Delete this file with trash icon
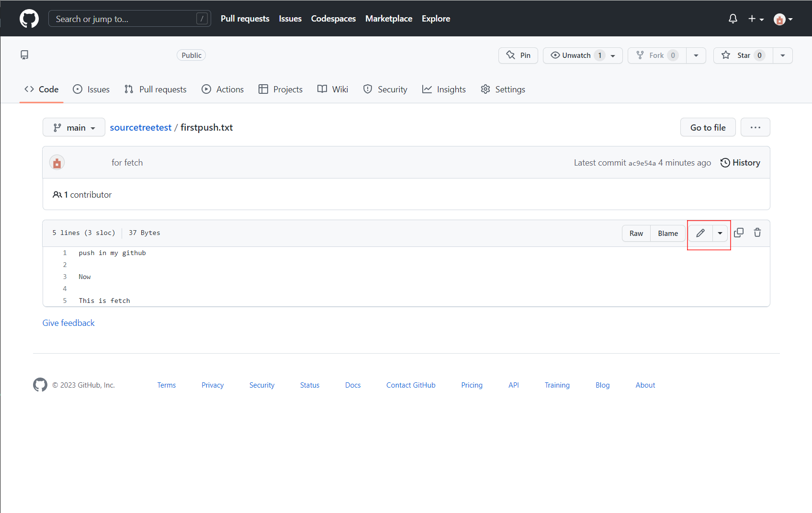The height and width of the screenshot is (513, 812). [x=757, y=233]
